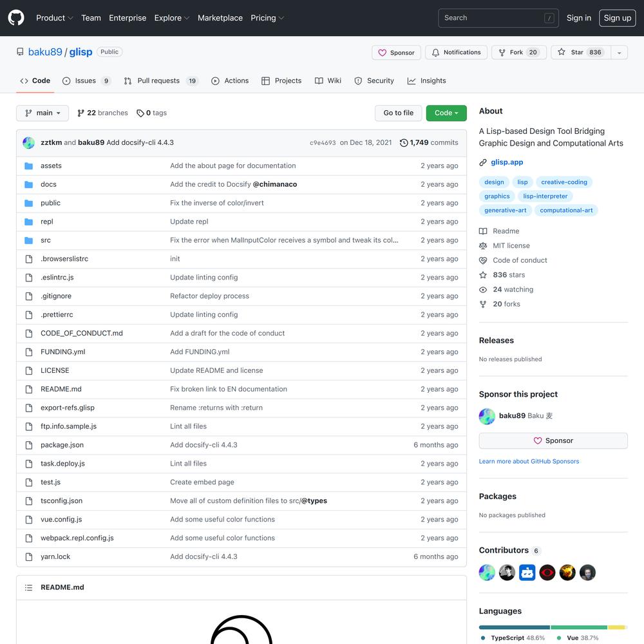This screenshot has width=644, height=644.
Task: Click the red eye contributor avatar
Action: [x=547, y=573]
